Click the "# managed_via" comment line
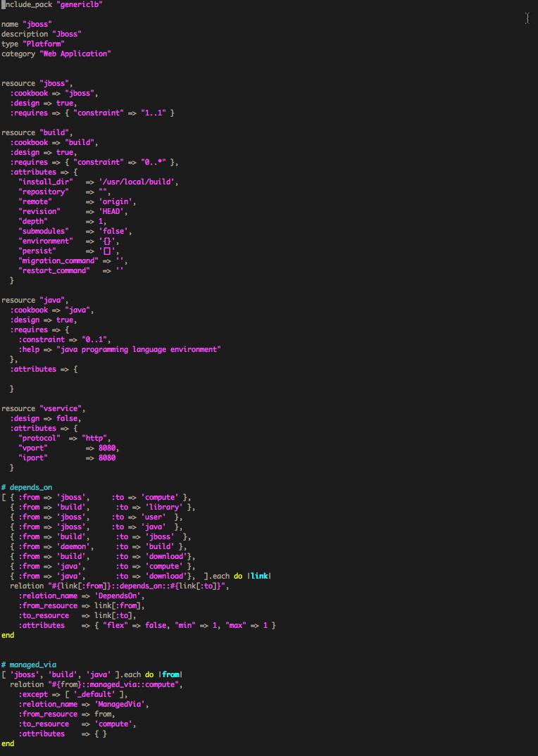Screen dimensions: 538x756 tap(29, 664)
